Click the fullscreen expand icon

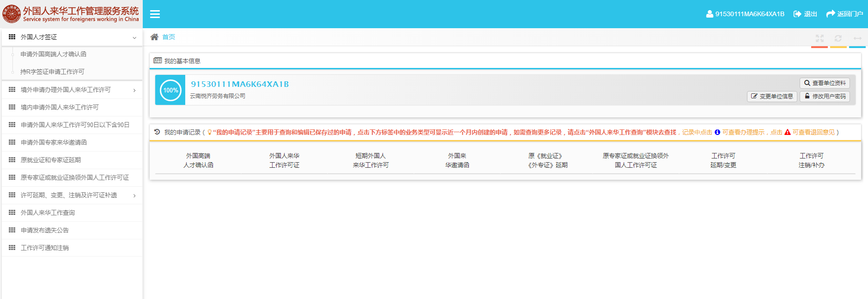(x=819, y=38)
